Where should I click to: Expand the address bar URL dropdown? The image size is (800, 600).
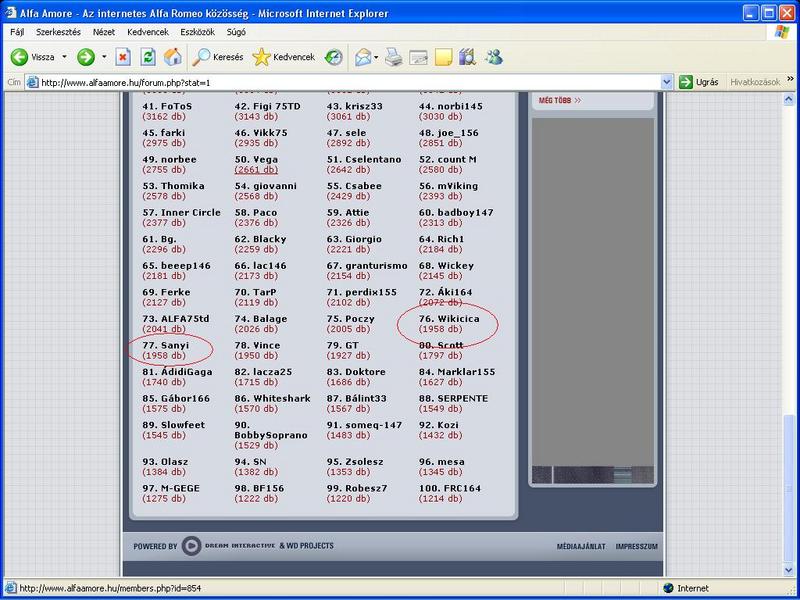(x=666, y=82)
